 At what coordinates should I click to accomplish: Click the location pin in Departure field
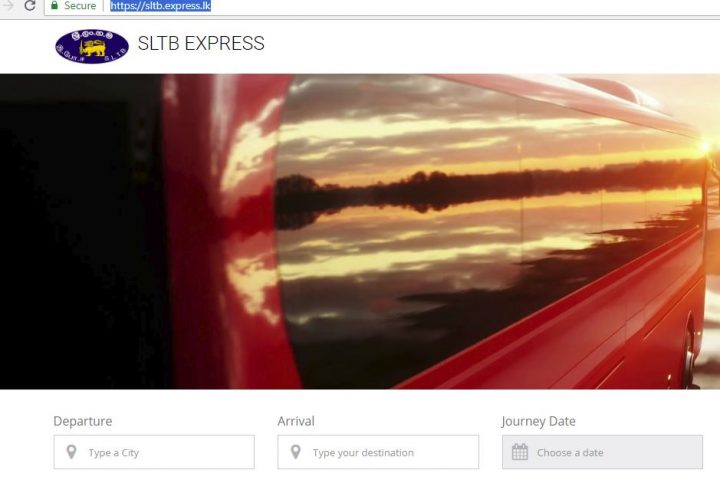71,452
